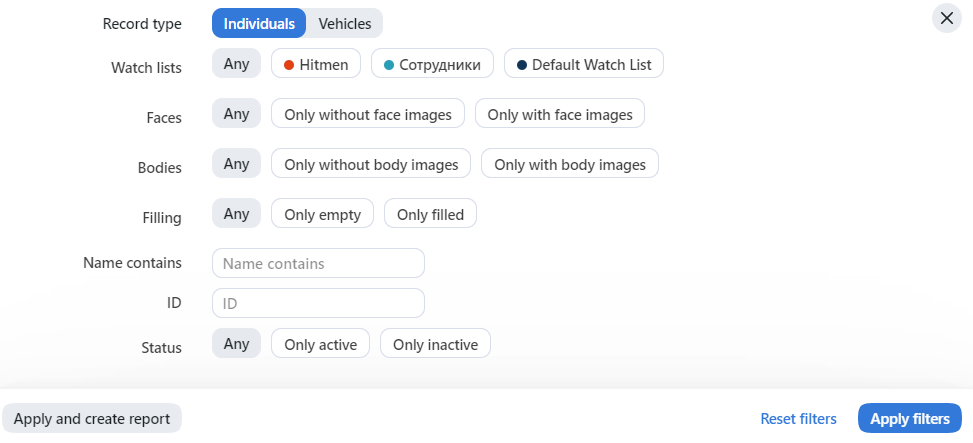Screen dimensions: 973x443
Task: Close the filter panel with X icon
Action: (946, 18)
